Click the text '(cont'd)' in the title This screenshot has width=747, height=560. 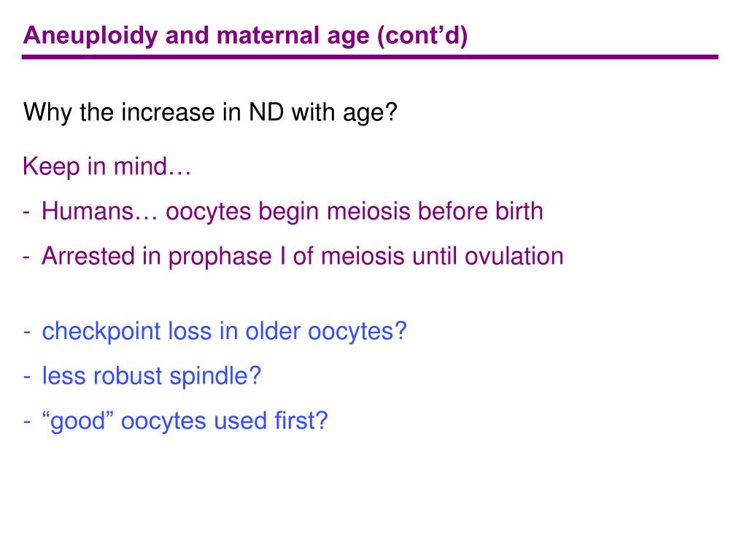click(x=422, y=36)
